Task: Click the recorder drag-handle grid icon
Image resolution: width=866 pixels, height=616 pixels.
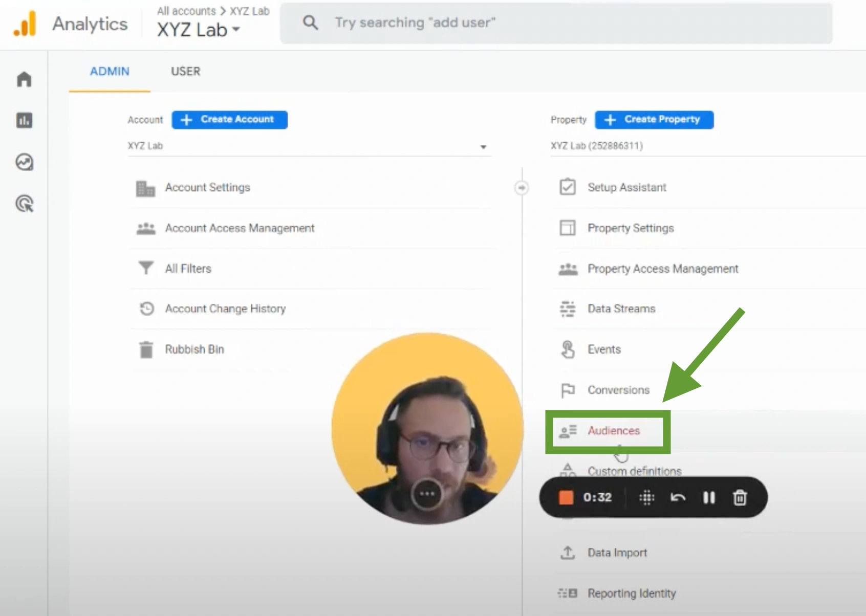Action: point(647,497)
